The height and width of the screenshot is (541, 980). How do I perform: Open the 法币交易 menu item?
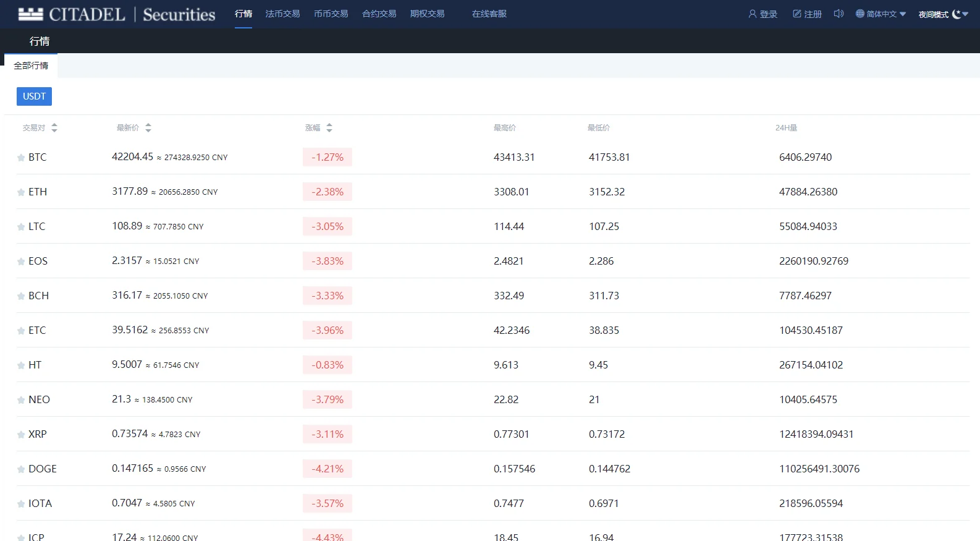[282, 14]
